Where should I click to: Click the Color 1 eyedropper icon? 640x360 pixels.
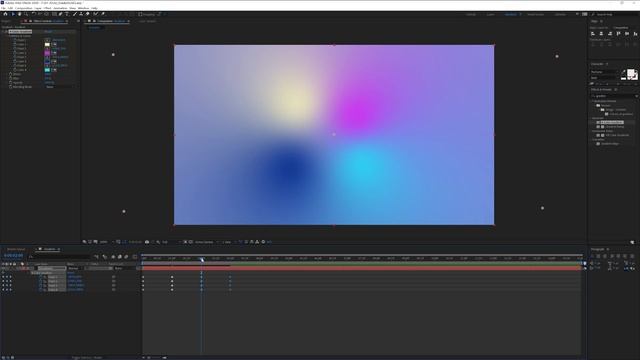pos(54,44)
